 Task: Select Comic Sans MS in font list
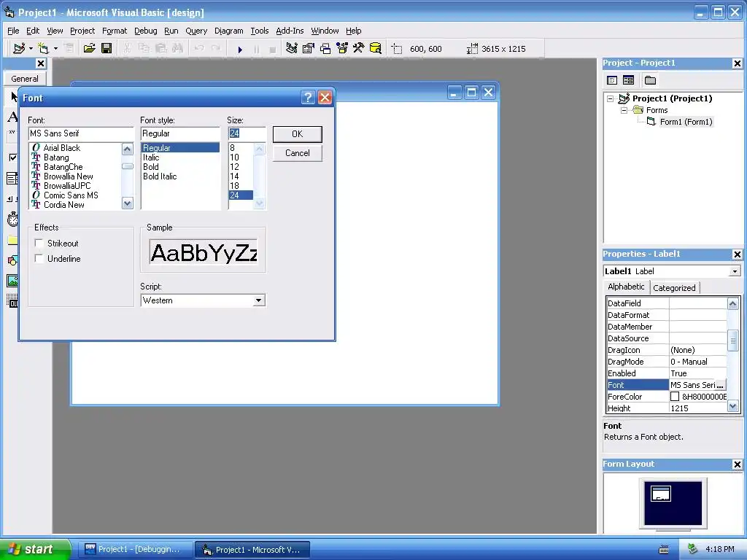coord(71,195)
